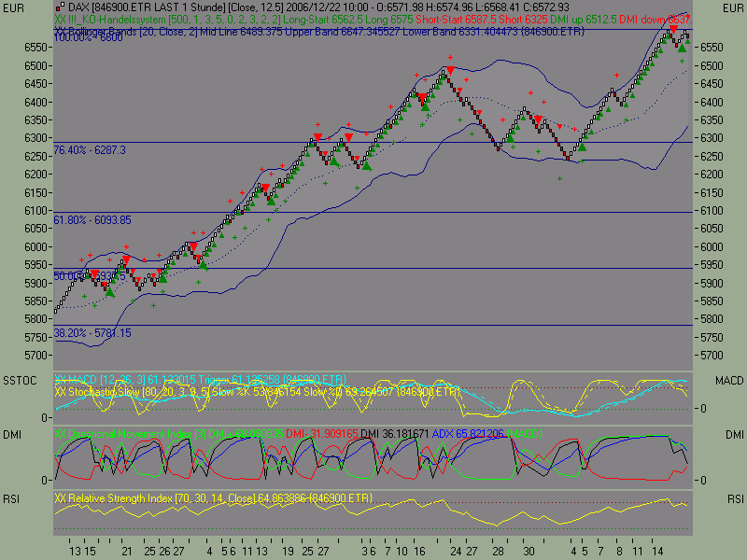
Task: Click the red sell triangle at the chart's highest peak
Action: (x=673, y=30)
